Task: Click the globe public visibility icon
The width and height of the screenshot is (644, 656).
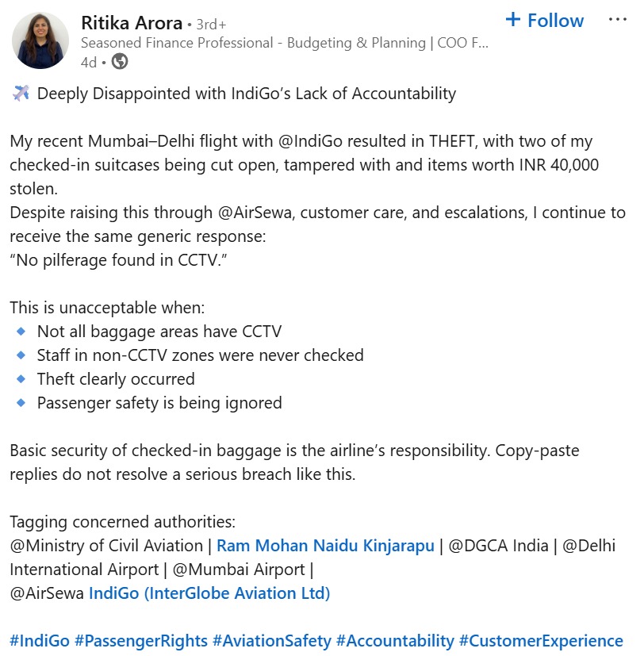Action: [120, 61]
